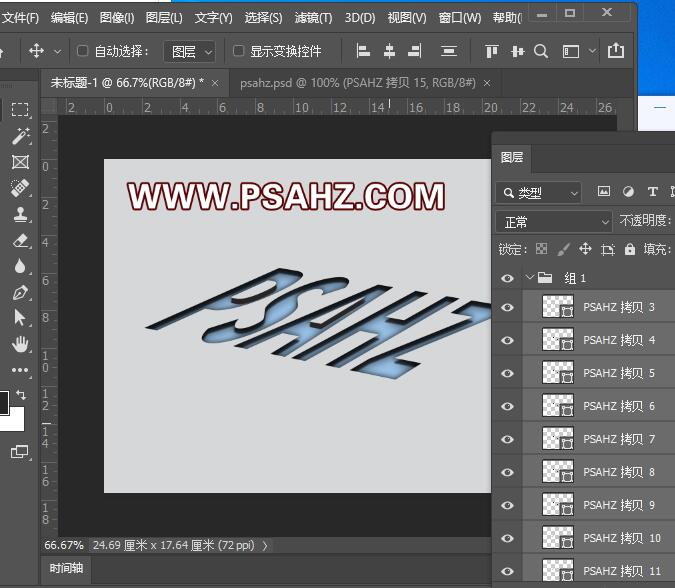Open the 时间轴 panel tab
Viewport: 675px width, 588px height.
tap(66, 569)
